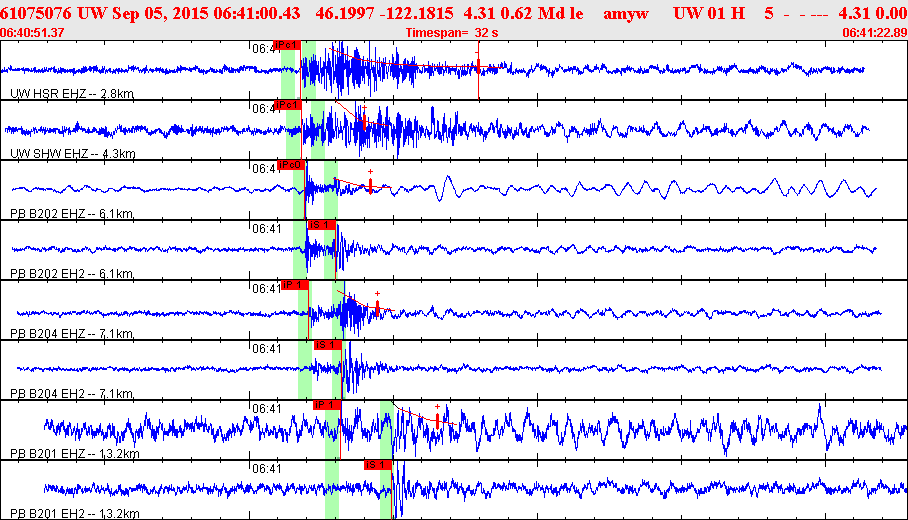Click the iP 1 pick flag on B201 EHZ
The image size is (908, 520).
326,405
